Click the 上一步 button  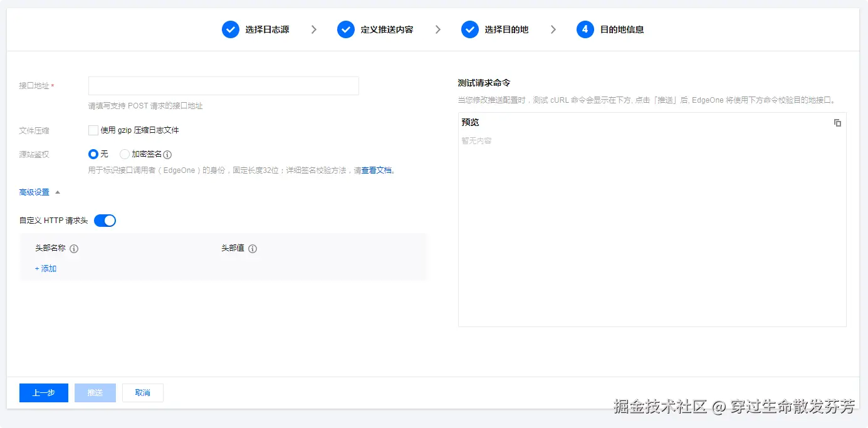point(43,392)
